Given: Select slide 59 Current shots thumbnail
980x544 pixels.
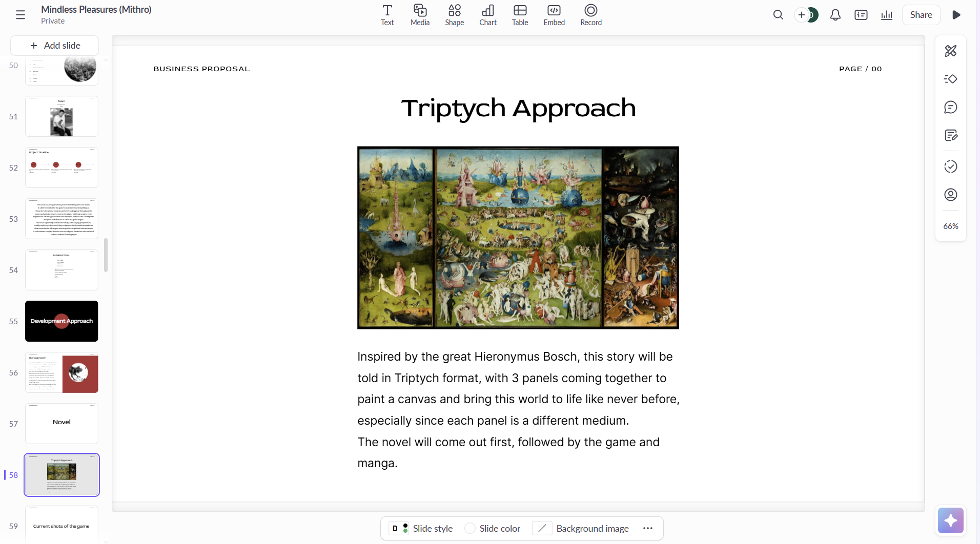Looking at the screenshot, I should point(62,525).
